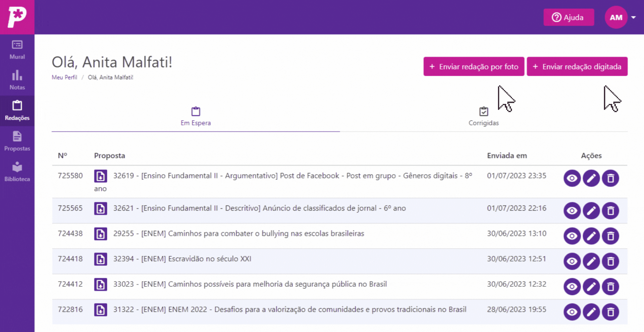Image resolution: width=644 pixels, height=332 pixels.
Task: Click essay number 725565
Action: [70, 208]
